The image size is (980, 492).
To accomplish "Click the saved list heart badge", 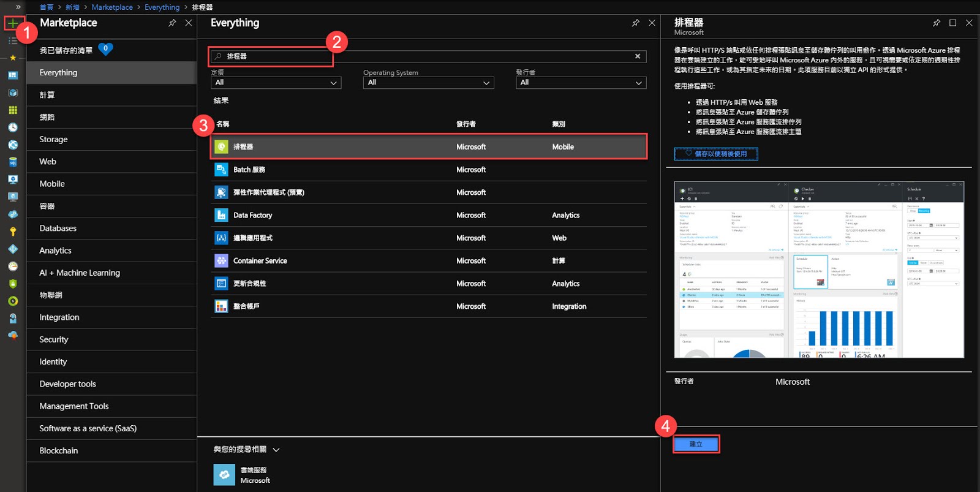I will tap(105, 49).
